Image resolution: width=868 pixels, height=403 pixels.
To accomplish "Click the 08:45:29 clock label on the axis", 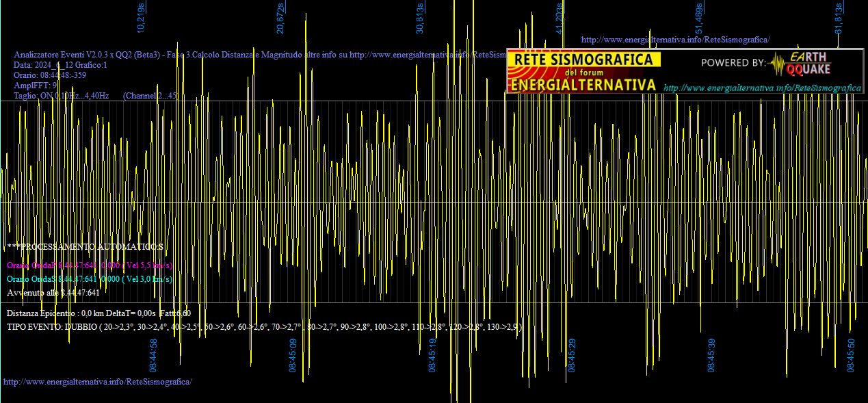I will (x=572, y=355).
